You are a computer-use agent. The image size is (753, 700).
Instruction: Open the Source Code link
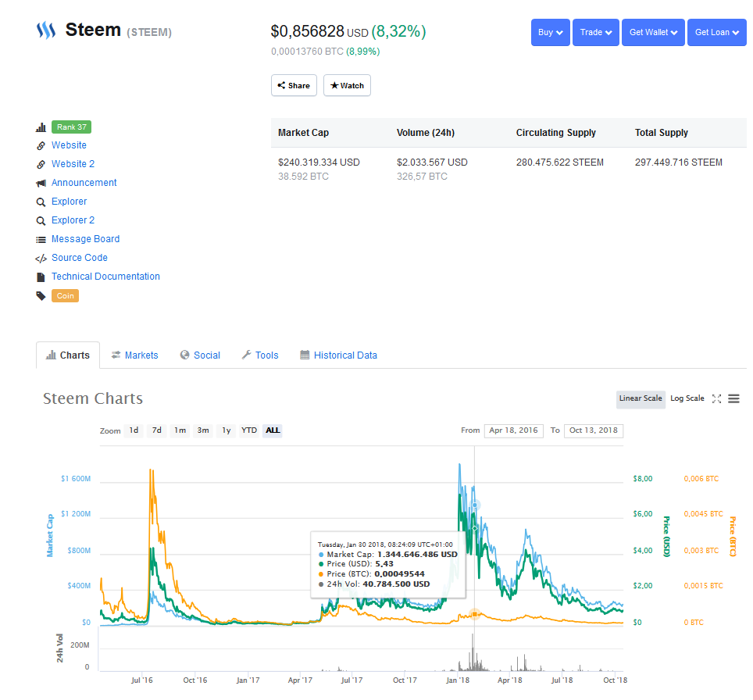point(80,258)
